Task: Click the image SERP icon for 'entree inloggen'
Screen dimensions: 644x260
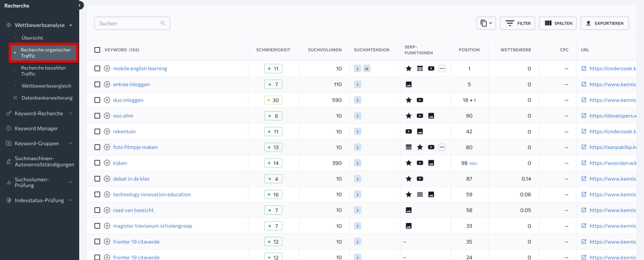Action: 408,85
